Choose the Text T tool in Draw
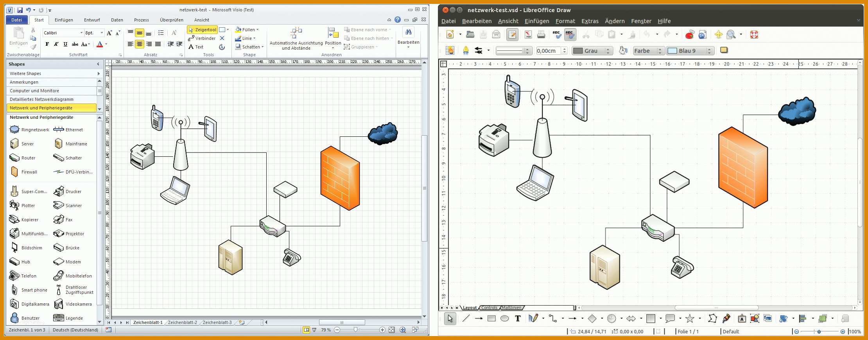This screenshot has width=868, height=340. point(518,319)
